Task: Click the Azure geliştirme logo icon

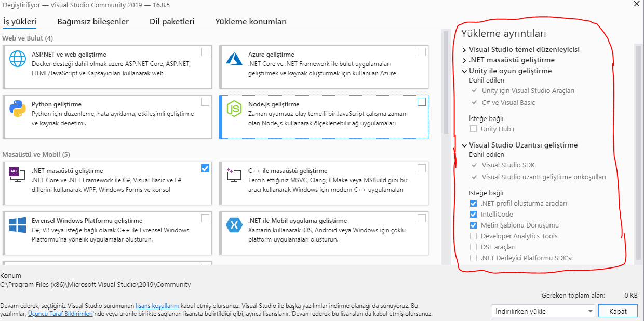Action: 234,59
